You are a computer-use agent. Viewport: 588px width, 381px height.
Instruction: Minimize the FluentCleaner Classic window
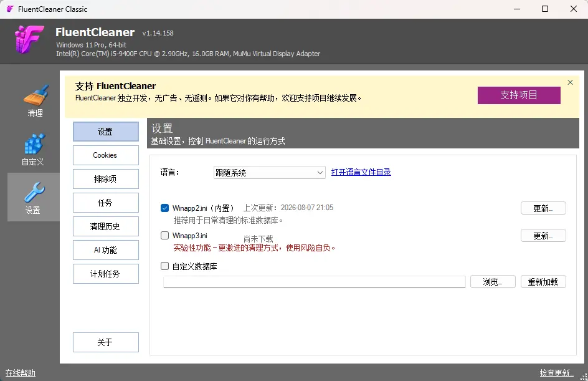(517, 9)
